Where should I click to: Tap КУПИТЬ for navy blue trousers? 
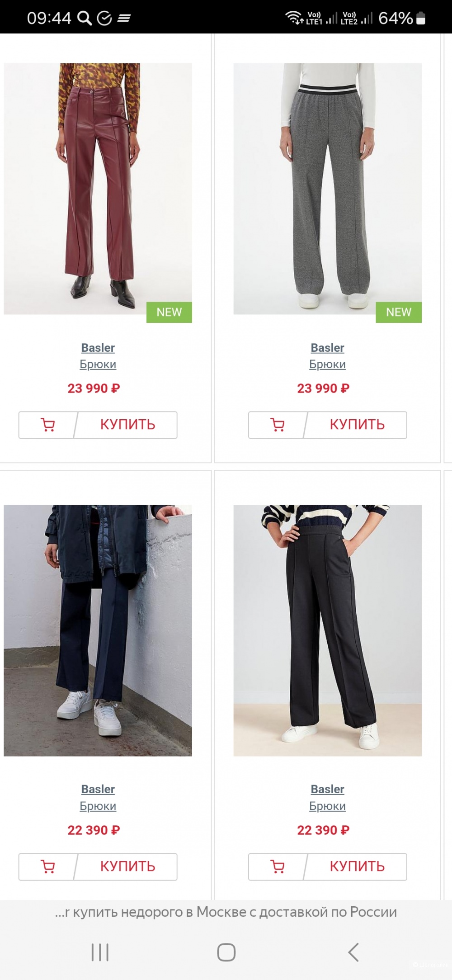(127, 866)
